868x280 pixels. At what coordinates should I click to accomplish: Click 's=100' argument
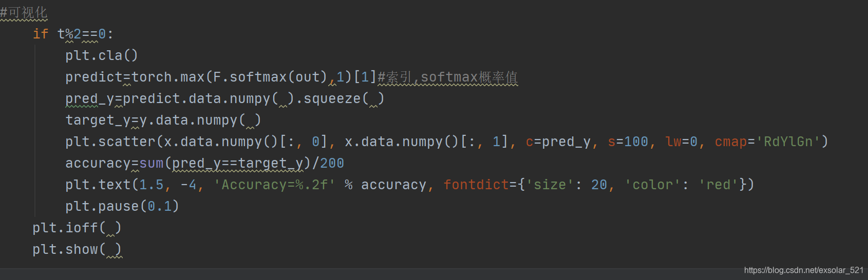point(628,142)
